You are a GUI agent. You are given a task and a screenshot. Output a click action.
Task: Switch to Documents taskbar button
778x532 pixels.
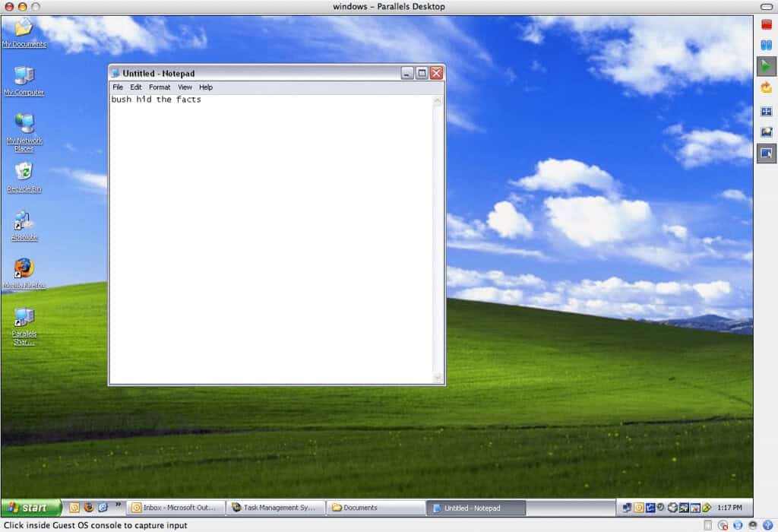375,508
